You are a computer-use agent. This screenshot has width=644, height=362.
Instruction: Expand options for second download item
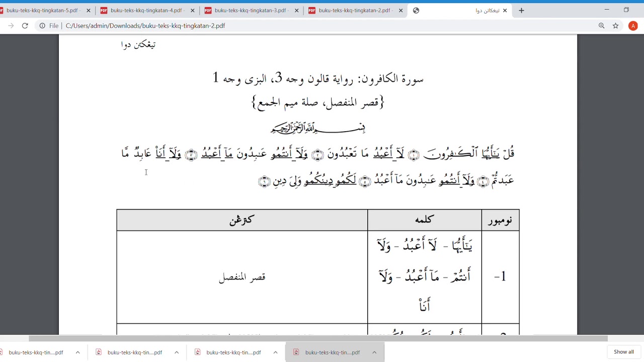pyautogui.click(x=177, y=352)
